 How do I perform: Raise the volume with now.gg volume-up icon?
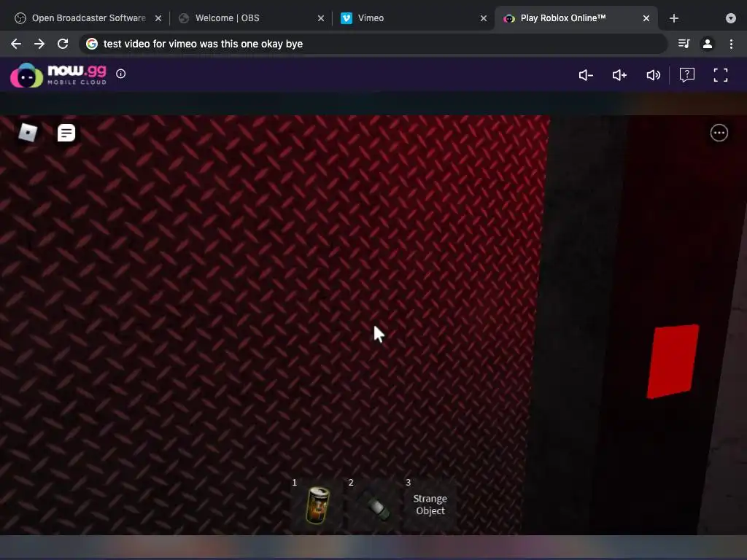click(619, 75)
